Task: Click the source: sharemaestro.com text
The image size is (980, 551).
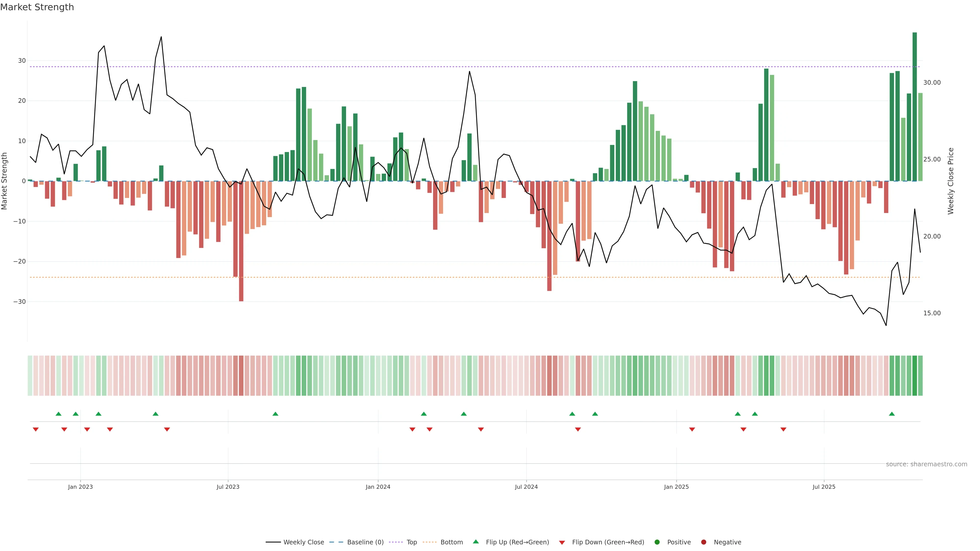Action: (x=926, y=464)
